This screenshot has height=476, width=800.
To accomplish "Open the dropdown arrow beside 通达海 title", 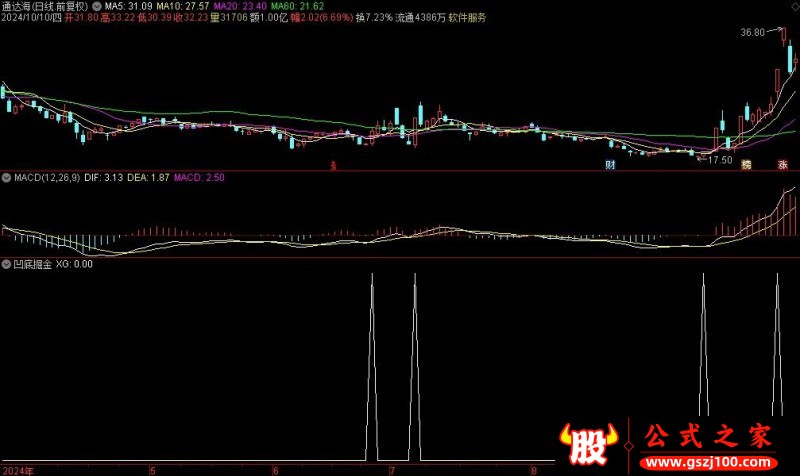I will click(x=96, y=7).
